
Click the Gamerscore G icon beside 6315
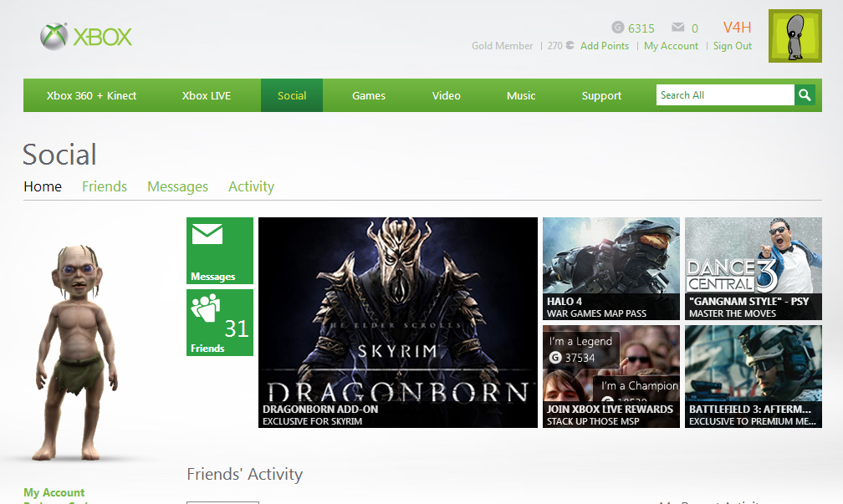click(x=618, y=28)
